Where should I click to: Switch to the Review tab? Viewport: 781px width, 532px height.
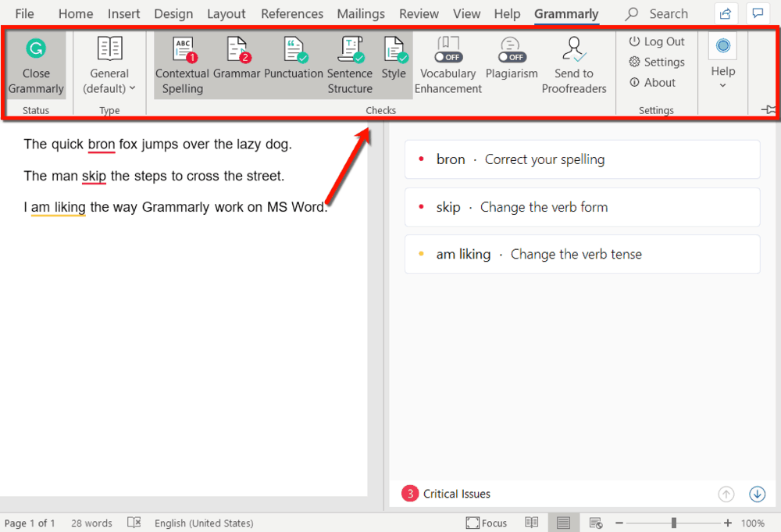(419, 14)
